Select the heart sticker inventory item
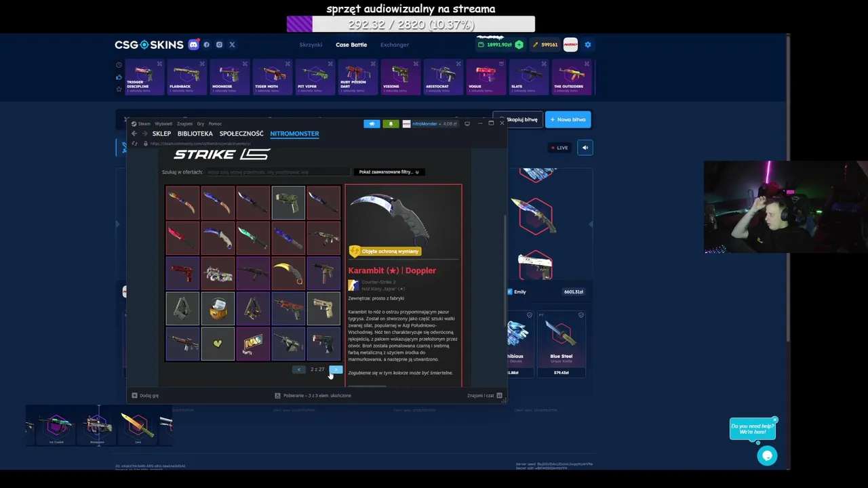Viewport: 868px width, 488px height. point(218,344)
